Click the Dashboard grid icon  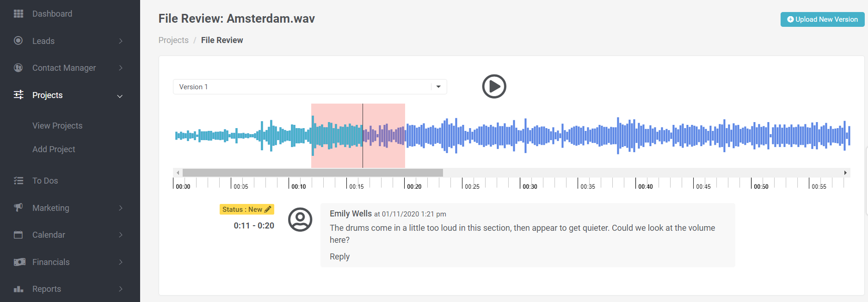coord(18,14)
